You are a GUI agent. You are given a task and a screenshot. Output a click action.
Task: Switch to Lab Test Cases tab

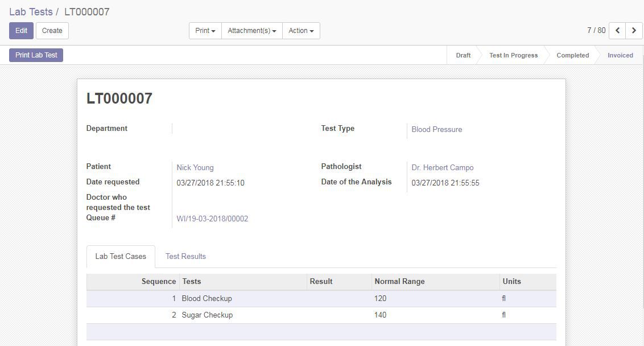(121, 257)
